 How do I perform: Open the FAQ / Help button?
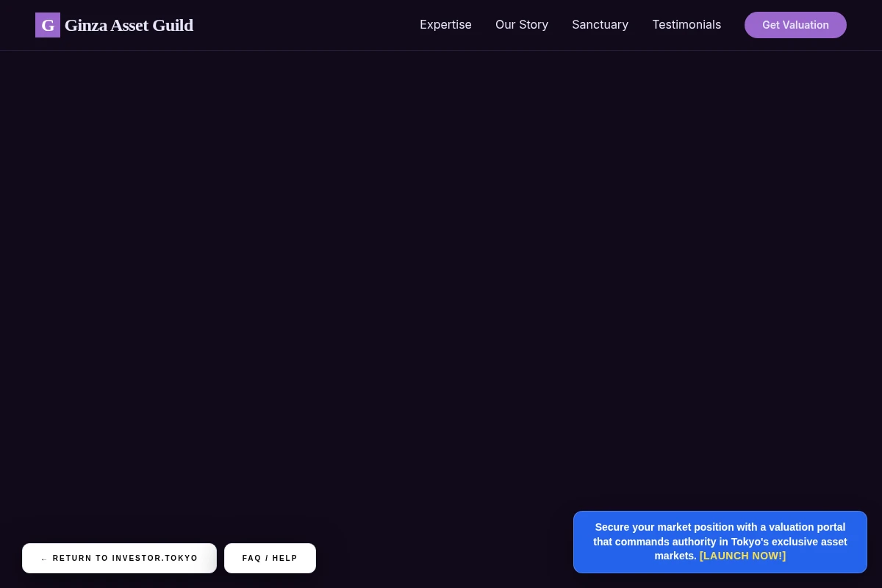[270, 559]
